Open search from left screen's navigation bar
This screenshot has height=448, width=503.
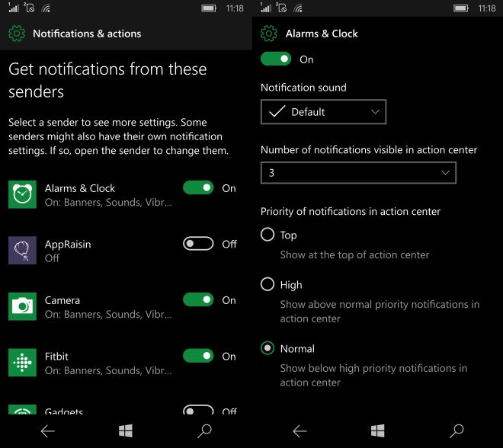(204, 431)
